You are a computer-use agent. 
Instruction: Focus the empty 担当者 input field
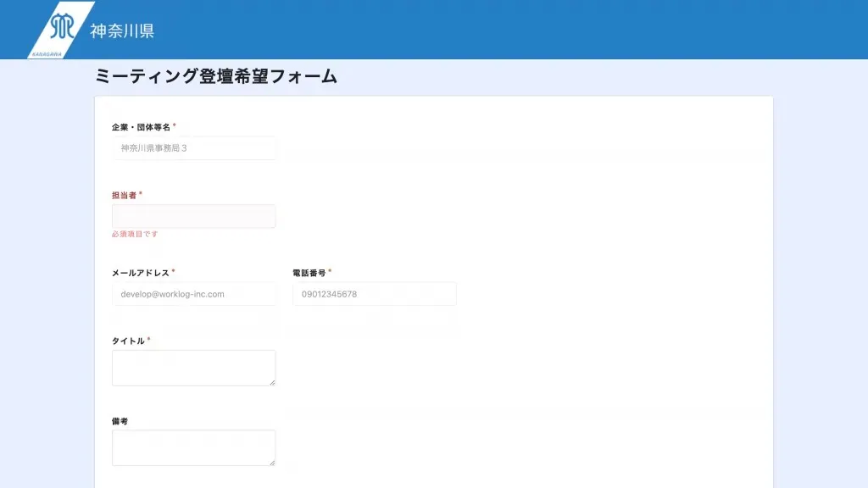(x=194, y=216)
